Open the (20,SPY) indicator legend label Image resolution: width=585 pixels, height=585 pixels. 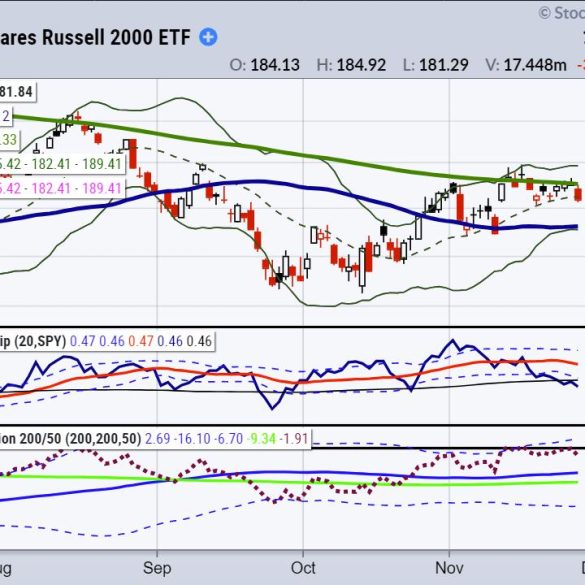tap(33, 341)
